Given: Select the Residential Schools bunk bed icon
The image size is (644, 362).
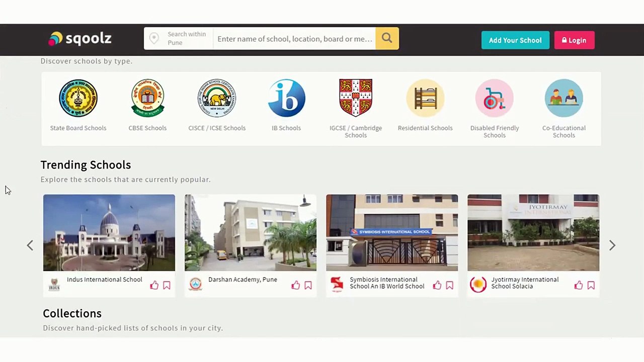Looking at the screenshot, I should 425,98.
